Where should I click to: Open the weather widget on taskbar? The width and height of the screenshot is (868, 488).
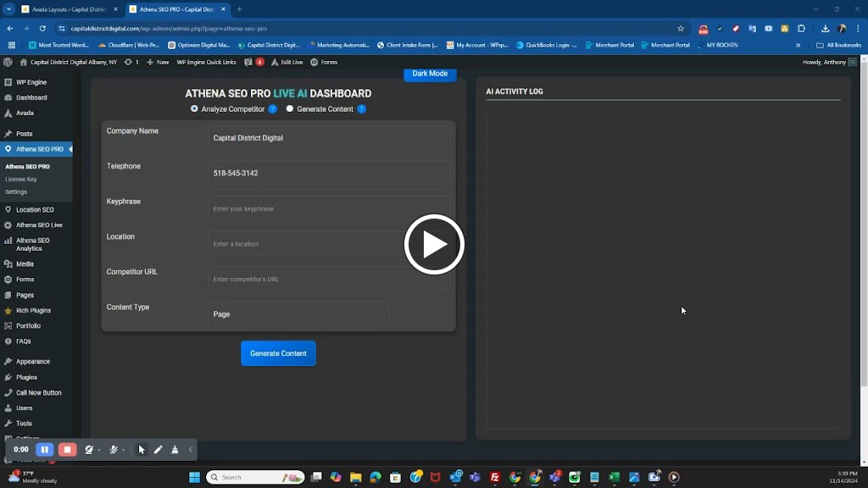point(33,477)
